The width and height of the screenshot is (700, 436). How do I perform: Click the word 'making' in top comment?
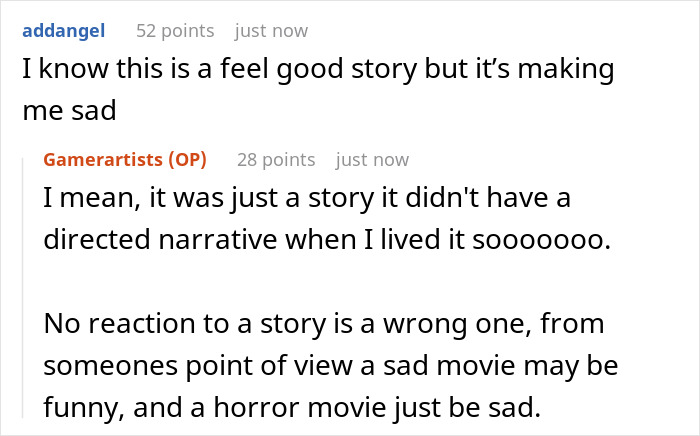pyautogui.click(x=570, y=70)
